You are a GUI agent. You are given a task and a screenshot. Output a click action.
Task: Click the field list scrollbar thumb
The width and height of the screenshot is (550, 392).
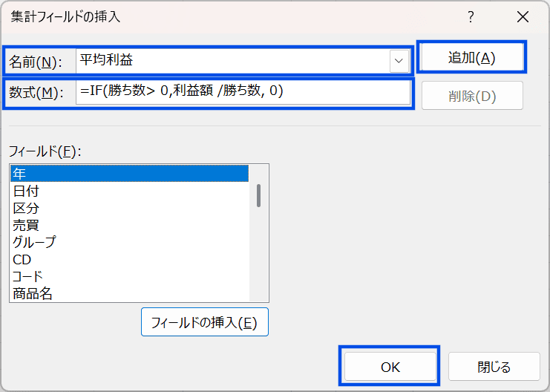click(x=258, y=195)
